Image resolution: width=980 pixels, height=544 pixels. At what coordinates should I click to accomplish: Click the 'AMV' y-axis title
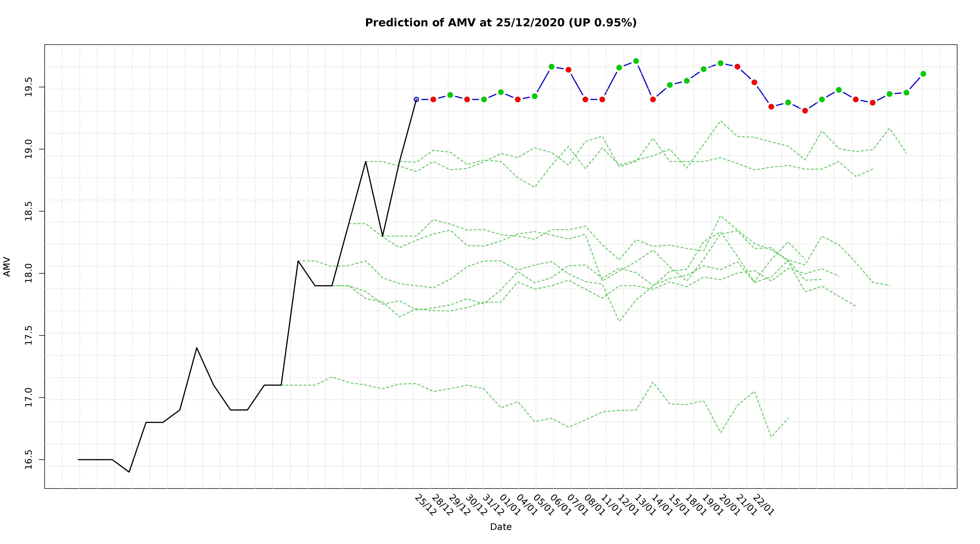pos(7,267)
